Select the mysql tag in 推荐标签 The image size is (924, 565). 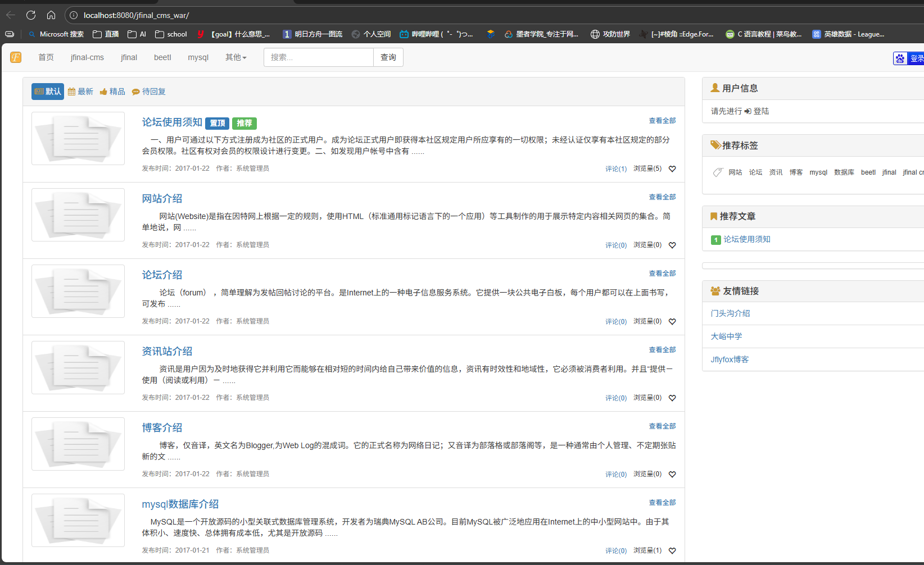coord(818,172)
